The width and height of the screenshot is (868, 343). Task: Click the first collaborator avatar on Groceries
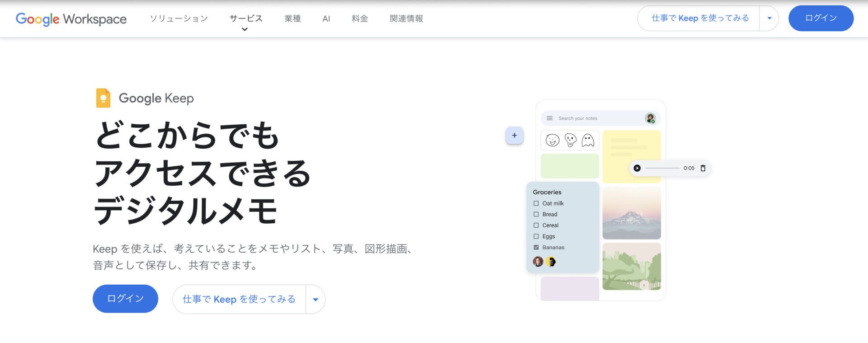click(x=538, y=262)
